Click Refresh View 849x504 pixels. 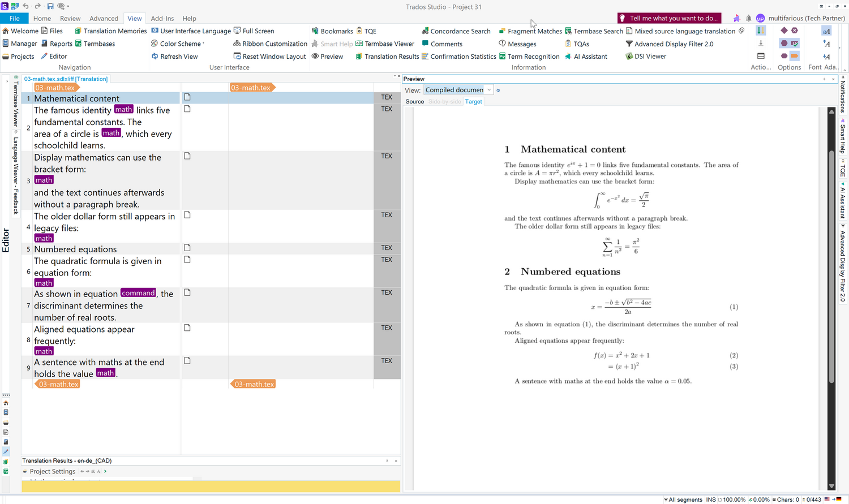pos(174,57)
